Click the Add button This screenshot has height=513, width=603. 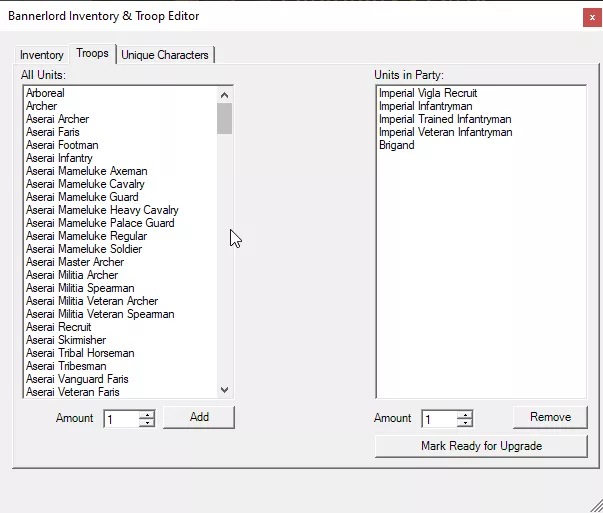click(x=199, y=417)
